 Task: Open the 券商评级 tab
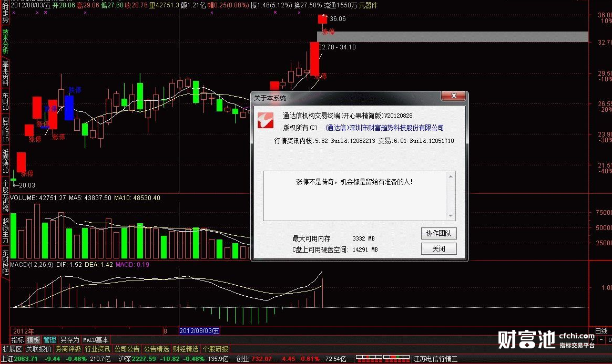(68, 349)
